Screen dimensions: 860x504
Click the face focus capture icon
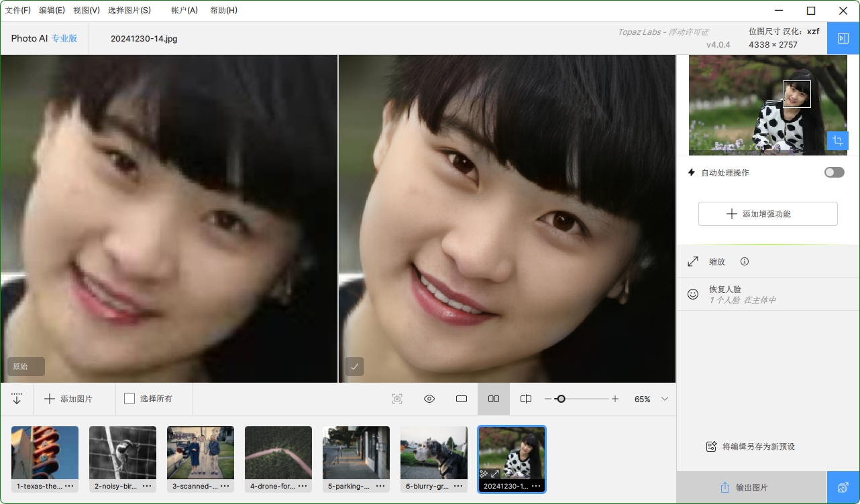(x=397, y=399)
